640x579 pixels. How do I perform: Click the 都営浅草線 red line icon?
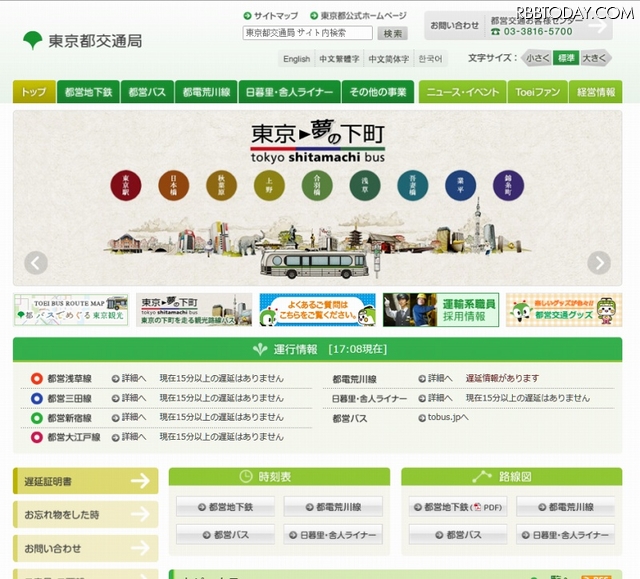37,378
